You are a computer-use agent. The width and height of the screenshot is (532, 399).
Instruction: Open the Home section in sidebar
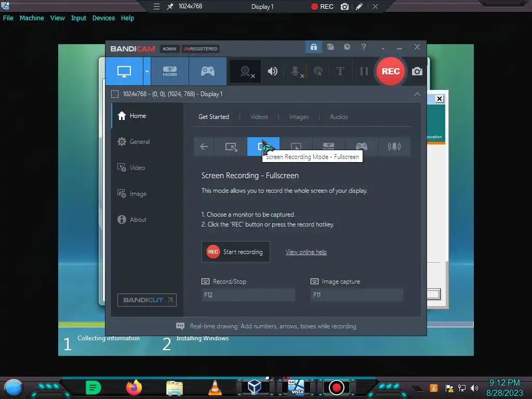point(147,116)
